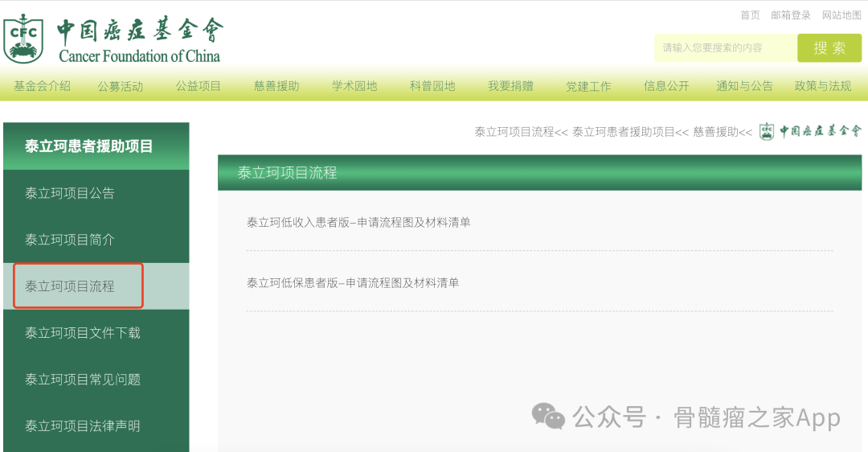Open the 党建工作 menu
This screenshot has height=452, width=868.
pyautogui.click(x=588, y=86)
